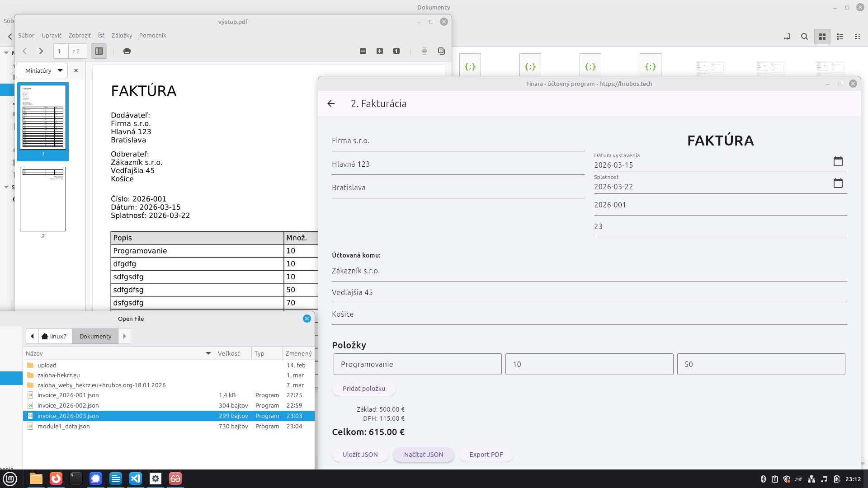
Task: Open search in Dokumenty file manager
Action: [x=804, y=37]
